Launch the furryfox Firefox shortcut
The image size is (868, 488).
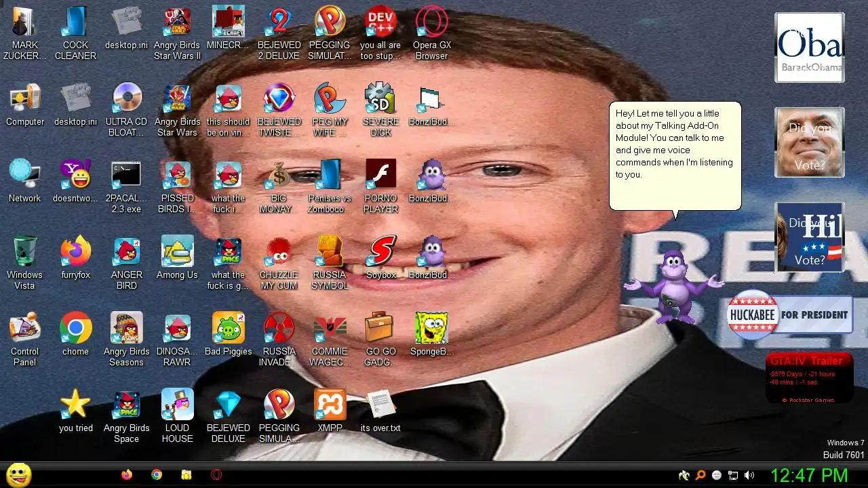tap(75, 258)
